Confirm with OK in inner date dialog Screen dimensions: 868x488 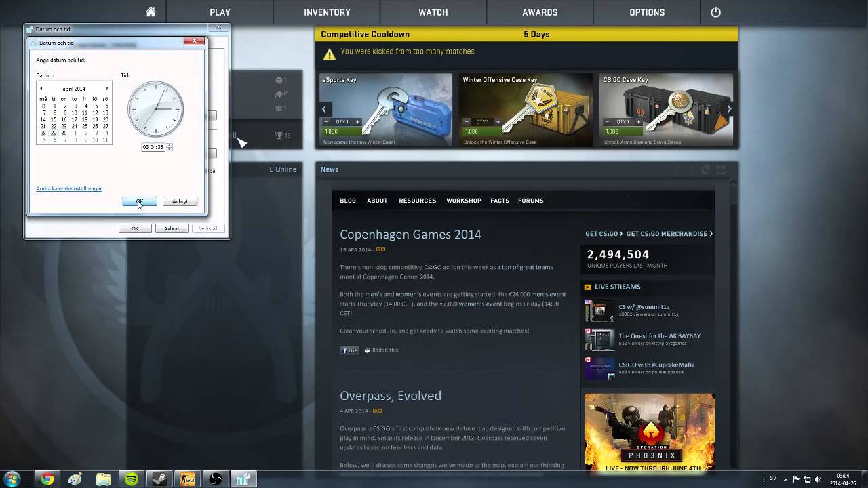(140, 201)
